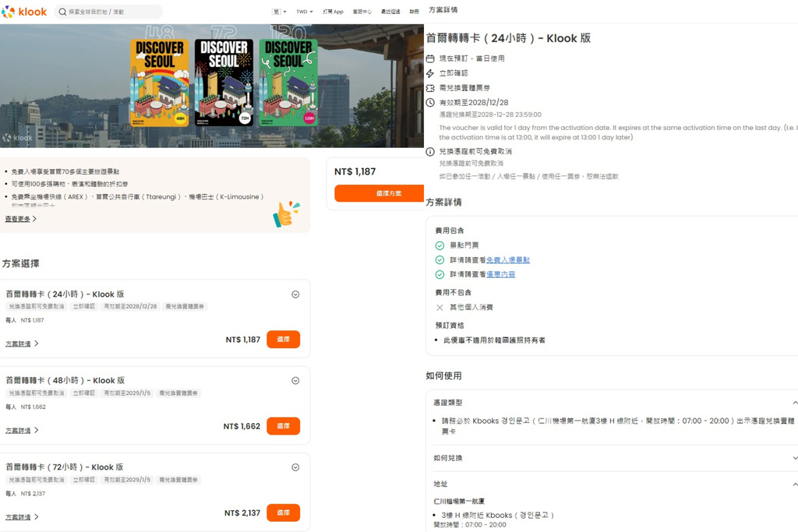The image size is (798, 532).
Task: Click the 方案選擇 section heading
Action: [21, 263]
